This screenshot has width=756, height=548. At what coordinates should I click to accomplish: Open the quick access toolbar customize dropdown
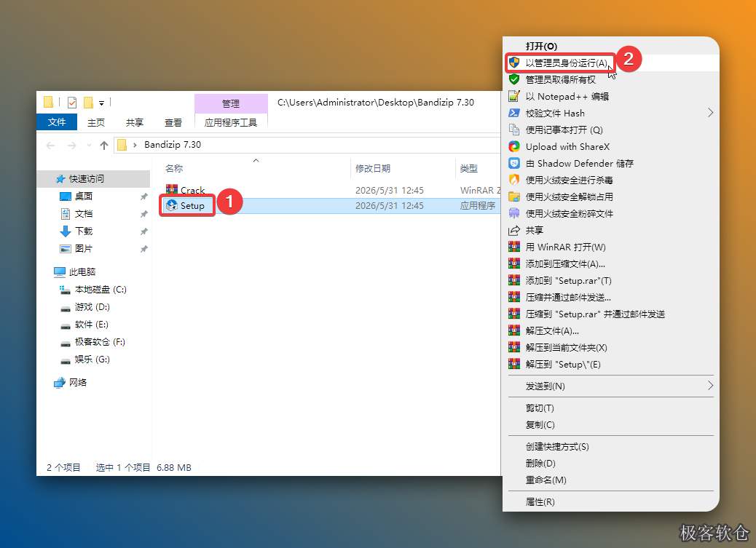[101, 103]
